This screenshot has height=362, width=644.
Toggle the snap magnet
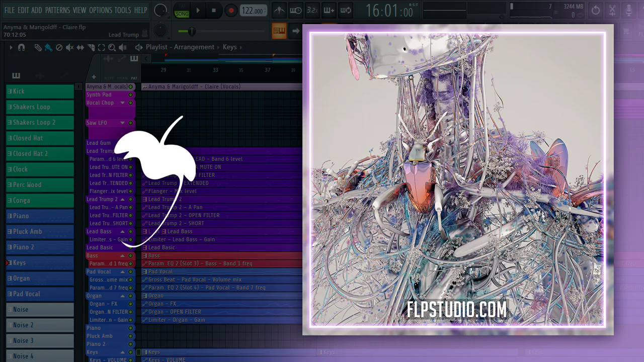[x=21, y=47]
